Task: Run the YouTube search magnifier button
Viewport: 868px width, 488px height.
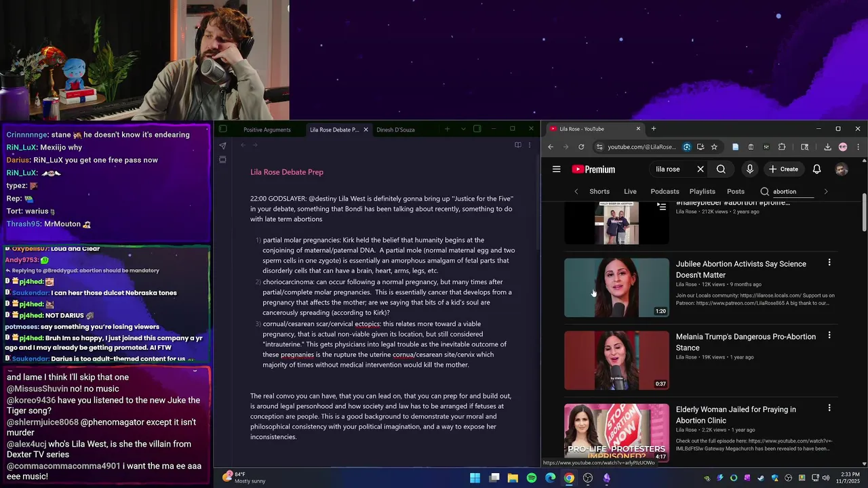Action: click(721, 169)
